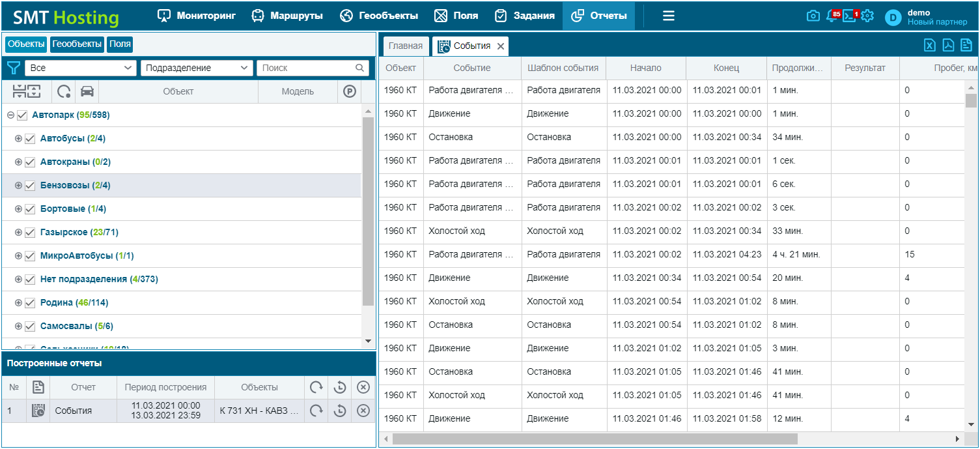Click the history clock icon in reports header
The height and width of the screenshot is (449, 980).
click(x=339, y=387)
